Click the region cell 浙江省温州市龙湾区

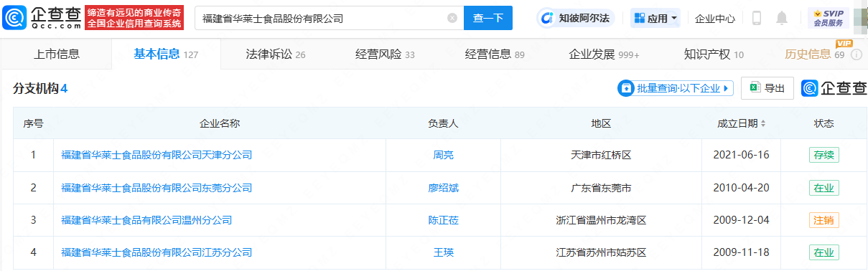pyautogui.click(x=601, y=220)
